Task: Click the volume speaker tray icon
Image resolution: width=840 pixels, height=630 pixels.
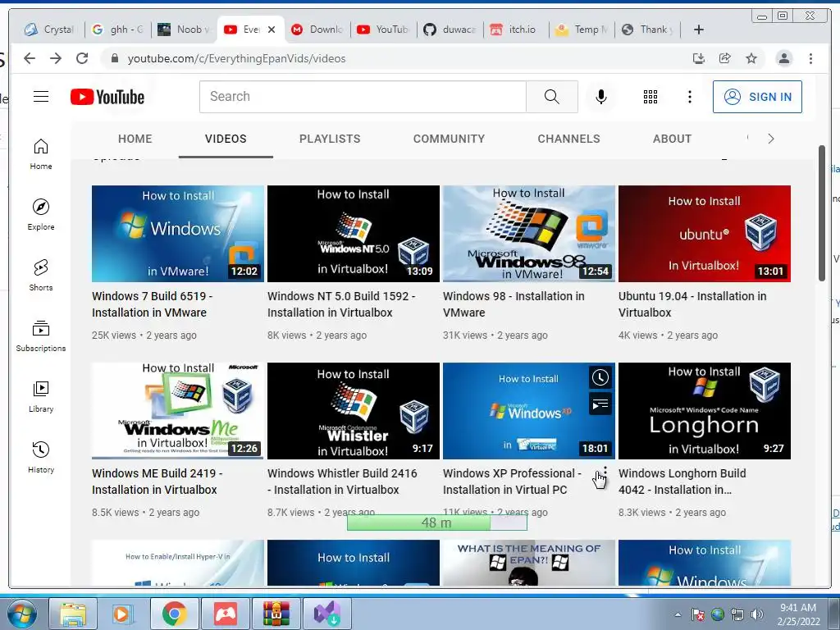Action: (757, 614)
